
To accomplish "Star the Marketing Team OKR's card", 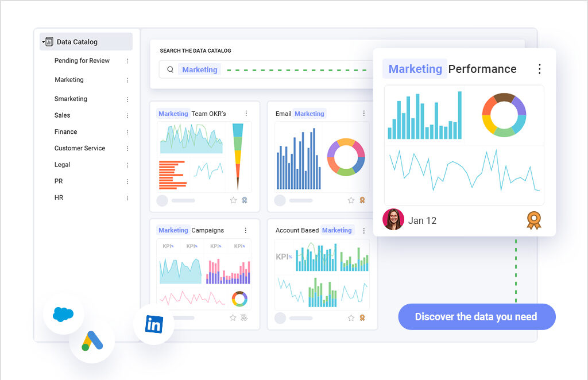I will click(233, 200).
